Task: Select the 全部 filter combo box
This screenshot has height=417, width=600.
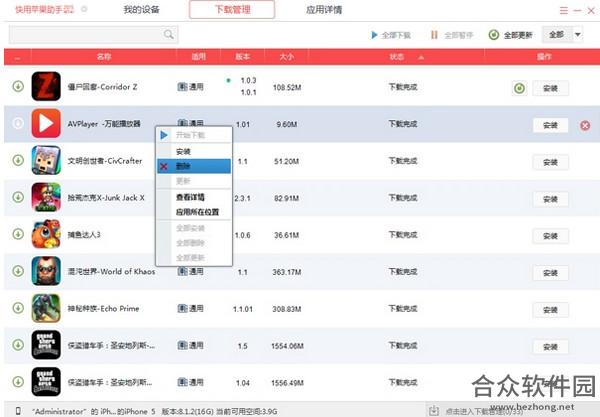Action: click(562, 35)
